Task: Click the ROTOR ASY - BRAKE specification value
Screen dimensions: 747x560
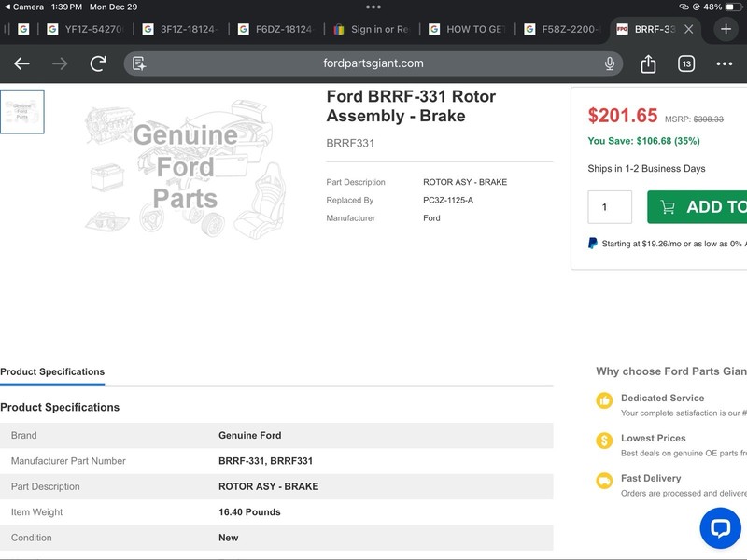Action: (x=268, y=486)
